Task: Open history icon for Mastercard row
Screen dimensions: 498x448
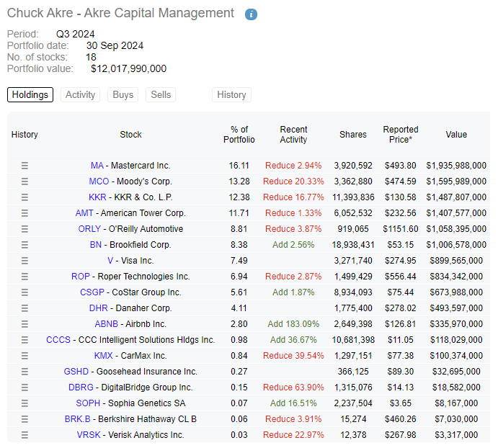Action: pyautogui.click(x=25, y=166)
